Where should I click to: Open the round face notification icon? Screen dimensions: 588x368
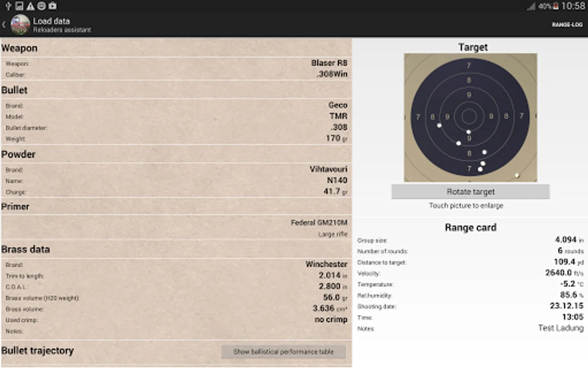(42, 6)
